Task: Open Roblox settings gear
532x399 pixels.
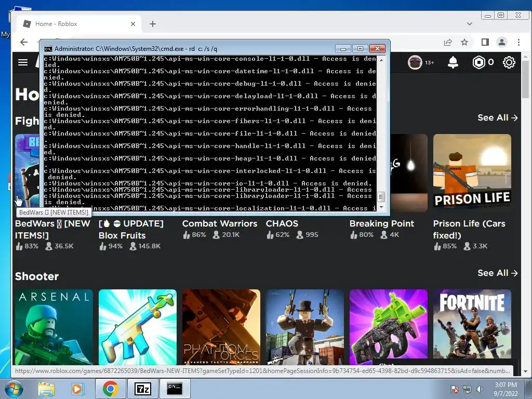Action: tap(509, 62)
